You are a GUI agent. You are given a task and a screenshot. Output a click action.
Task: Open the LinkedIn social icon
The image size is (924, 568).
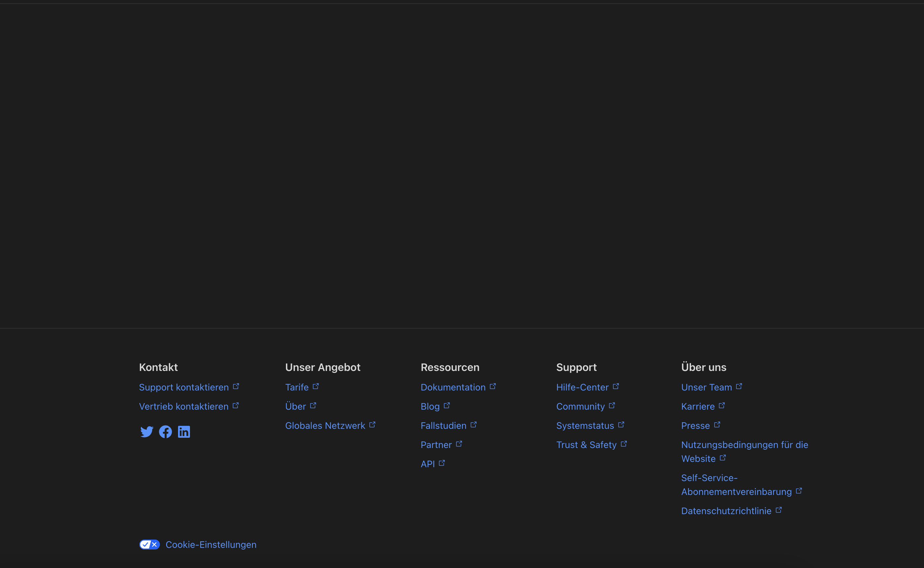click(x=184, y=432)
